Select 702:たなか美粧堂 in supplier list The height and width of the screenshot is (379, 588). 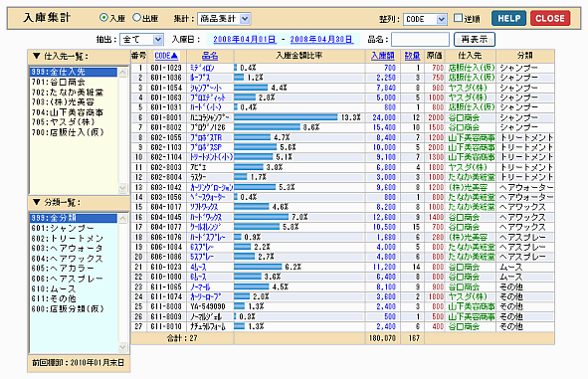[74, 92]
